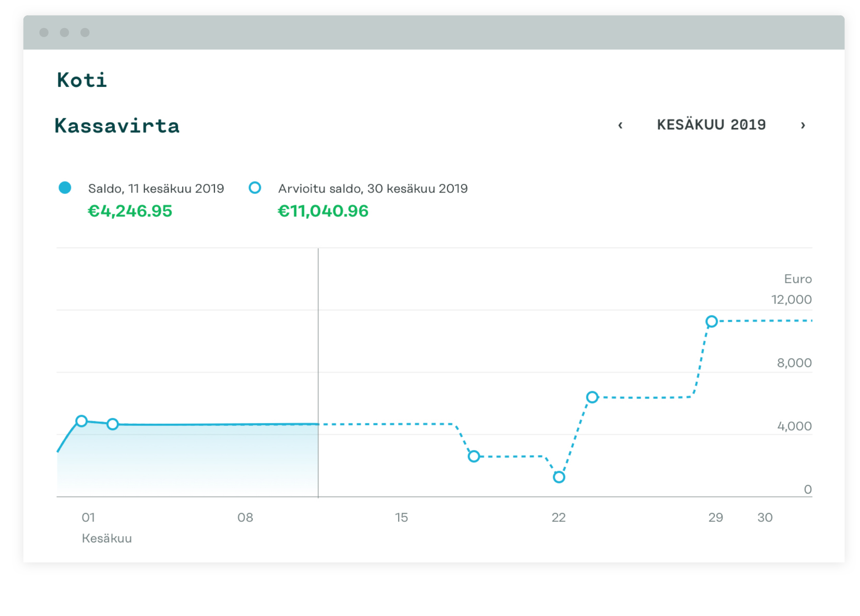Click the third window control dot

[85, 32]
